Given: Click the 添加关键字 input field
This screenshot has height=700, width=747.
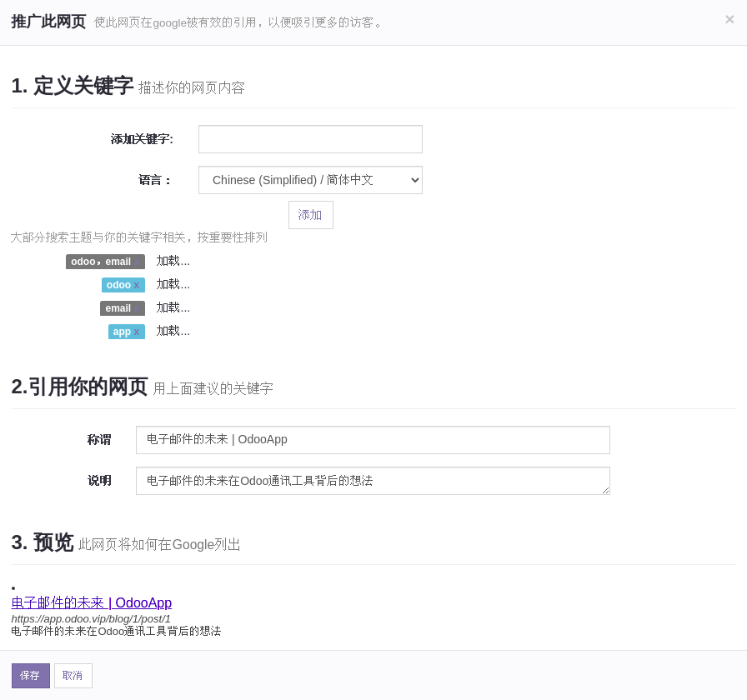Looking at the screenshot, I should pos(310,139).
